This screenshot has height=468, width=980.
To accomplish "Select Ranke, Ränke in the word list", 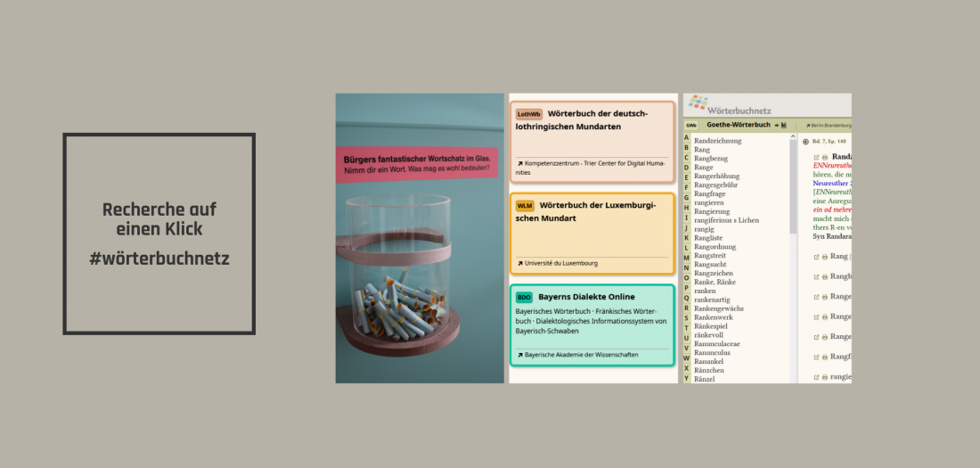I will click(714, 283).
